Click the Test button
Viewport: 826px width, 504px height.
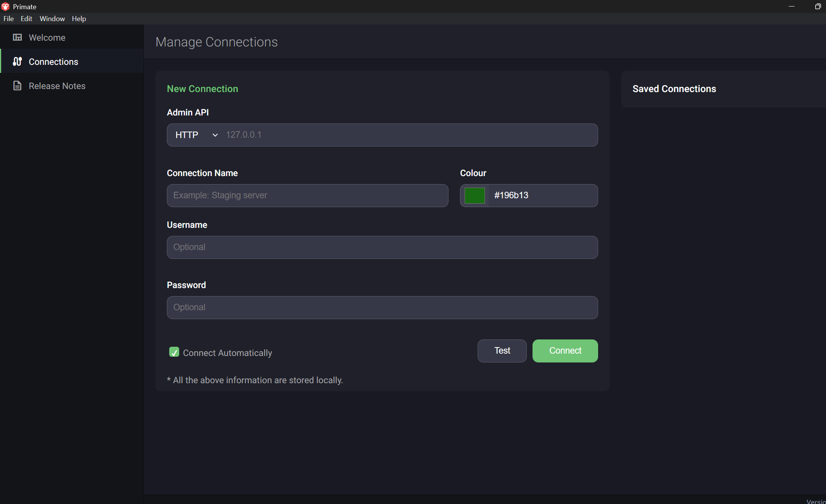(502, 351)
